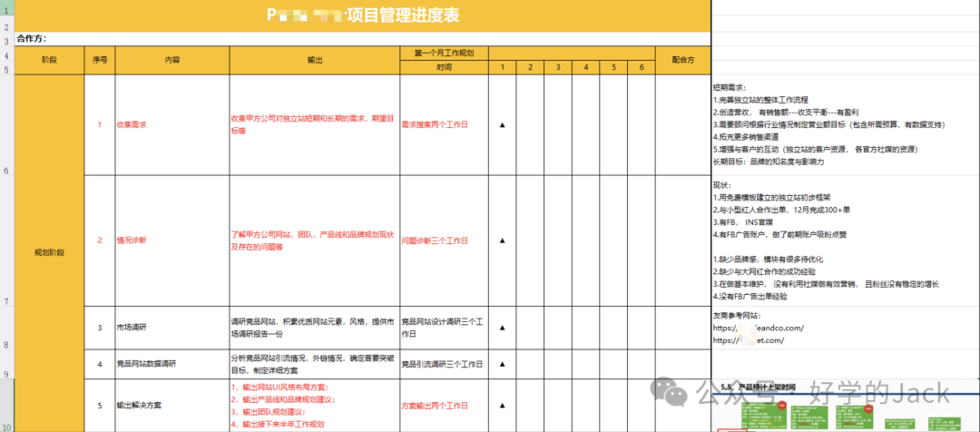The image size is (980, 432).
Task: Select the 阶段 header cell
Action: [x=49, y=60]
